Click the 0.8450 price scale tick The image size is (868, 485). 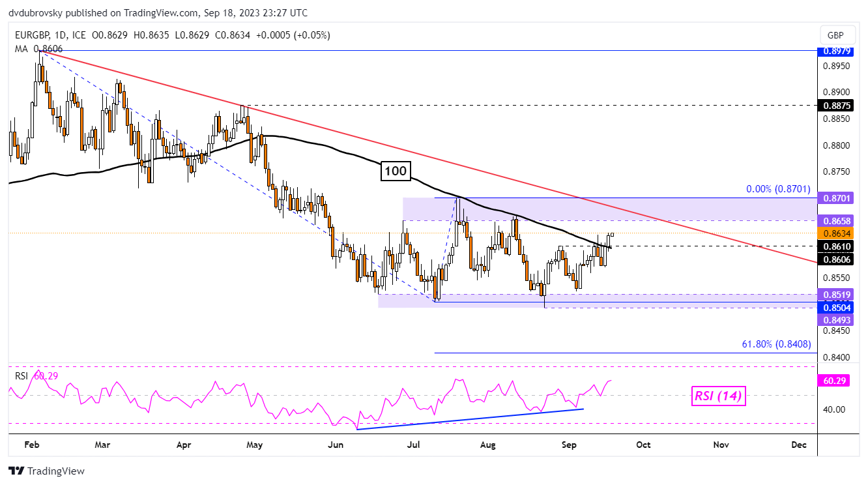[x=835, y=331]
